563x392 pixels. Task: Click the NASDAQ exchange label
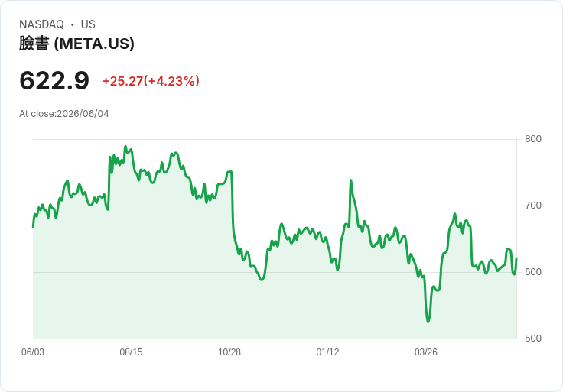41,24
